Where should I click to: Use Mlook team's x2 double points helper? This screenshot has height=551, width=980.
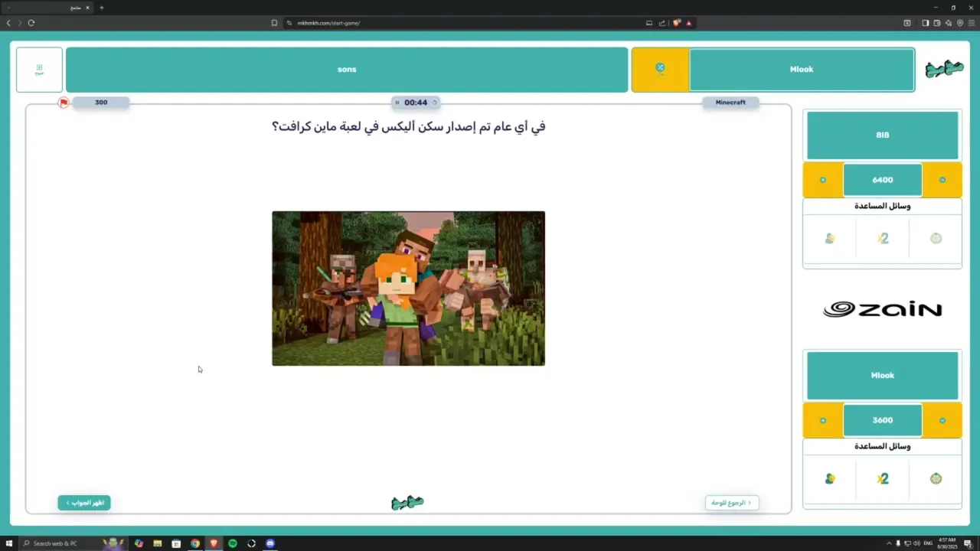(883, 479)
